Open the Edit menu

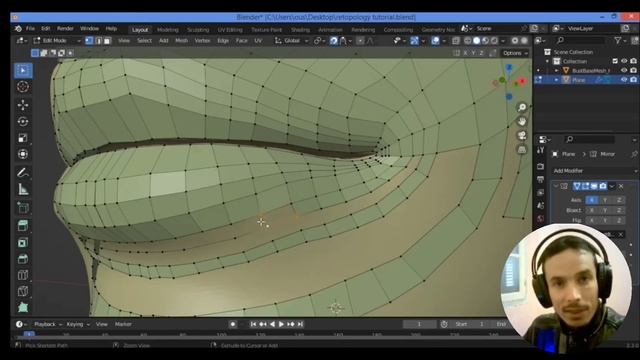tap(46, 29)
